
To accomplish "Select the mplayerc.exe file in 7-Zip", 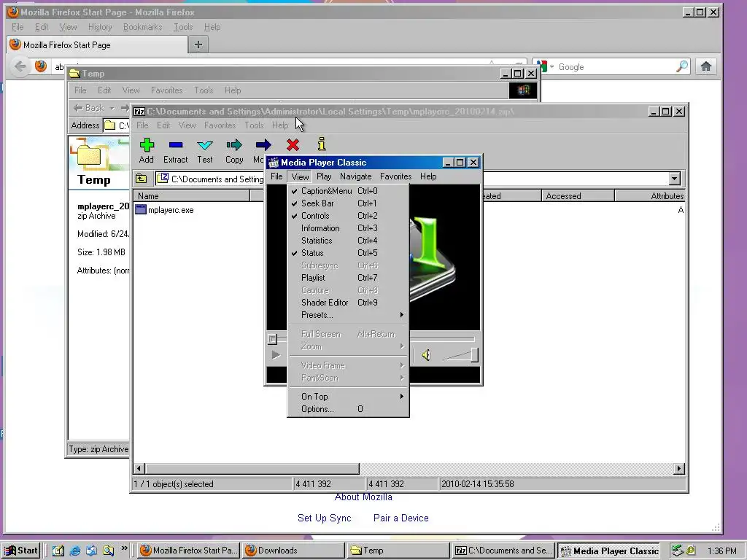I will (x=165, y=209).
